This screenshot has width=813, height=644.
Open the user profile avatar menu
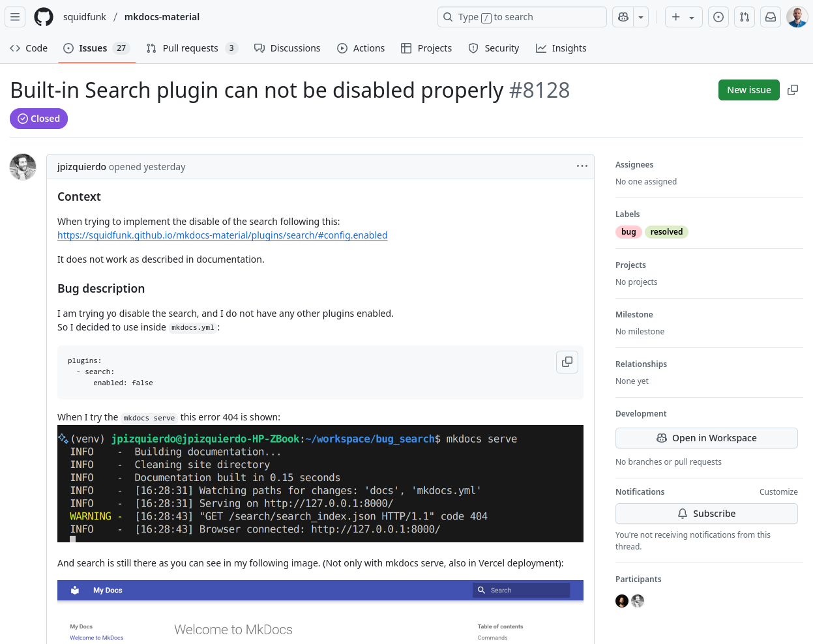(797, 17)
